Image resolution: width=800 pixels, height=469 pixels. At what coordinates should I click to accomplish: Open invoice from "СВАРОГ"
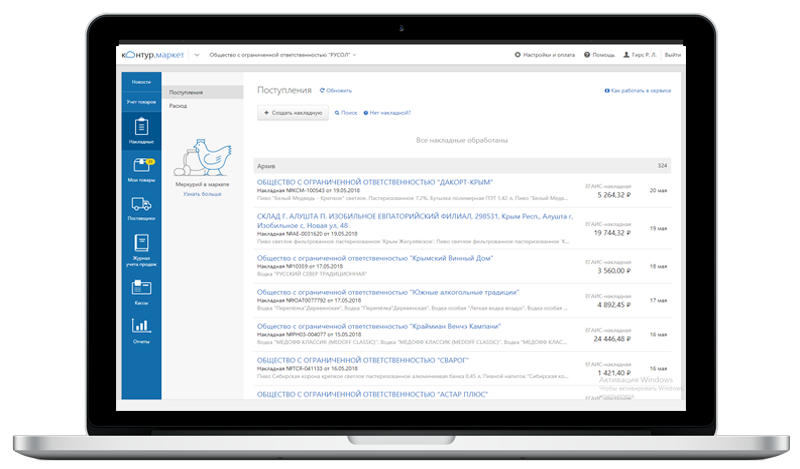click(x=363, y=360)
